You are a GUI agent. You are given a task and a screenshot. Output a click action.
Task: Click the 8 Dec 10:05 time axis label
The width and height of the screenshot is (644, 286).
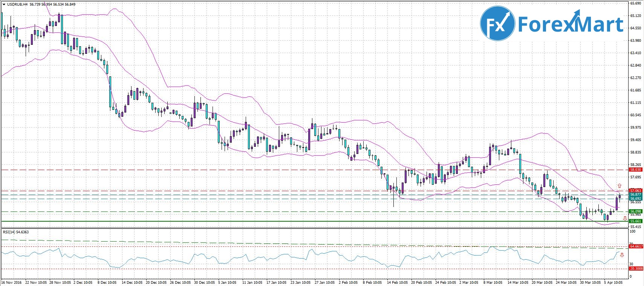click(107, 282)
